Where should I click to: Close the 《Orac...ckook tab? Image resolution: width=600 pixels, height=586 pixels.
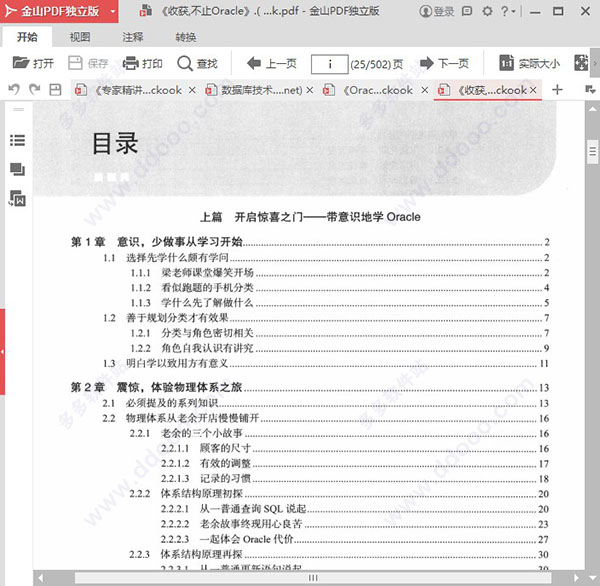click(x=424, y=90)
